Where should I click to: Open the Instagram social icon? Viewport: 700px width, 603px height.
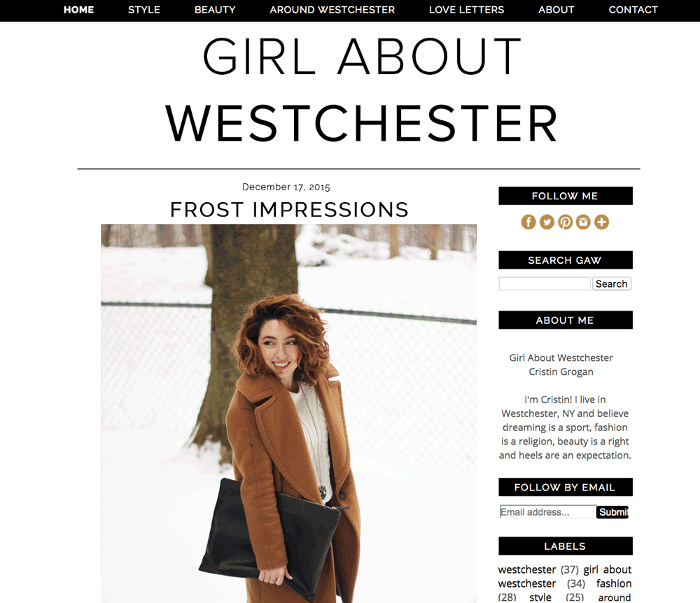[x=583, y=222]
